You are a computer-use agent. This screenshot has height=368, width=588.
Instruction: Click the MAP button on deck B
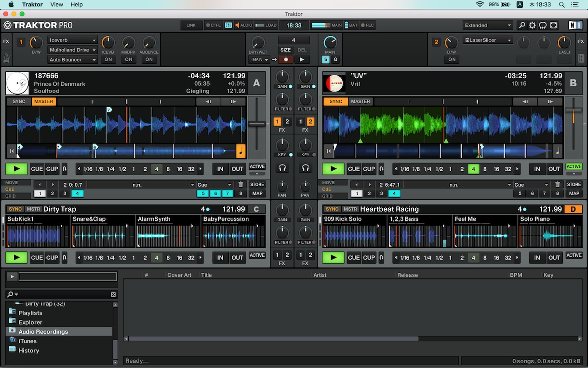pos(574,193)
